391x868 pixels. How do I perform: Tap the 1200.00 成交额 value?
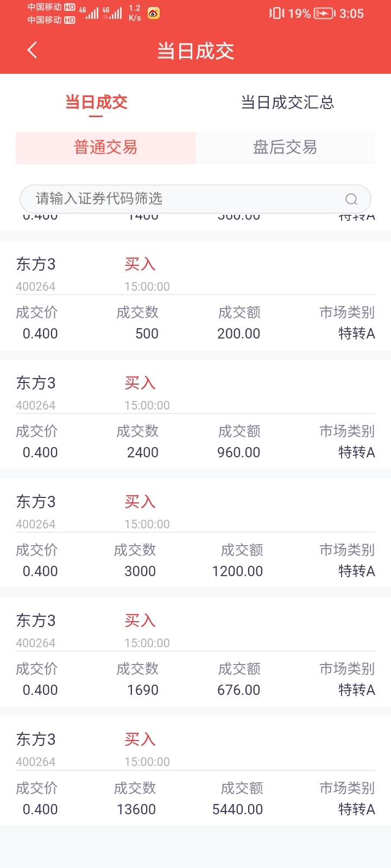point(237,571)
